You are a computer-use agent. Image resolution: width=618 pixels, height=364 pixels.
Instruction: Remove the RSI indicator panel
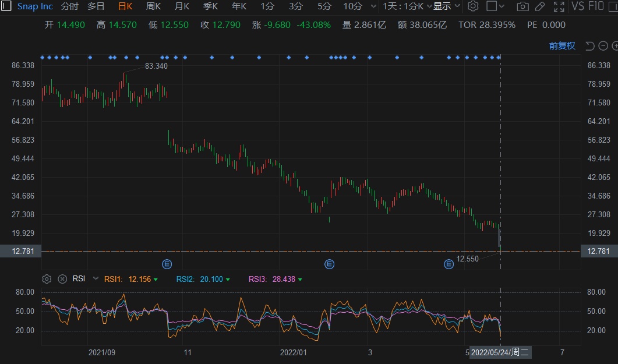tap(62, 279)
